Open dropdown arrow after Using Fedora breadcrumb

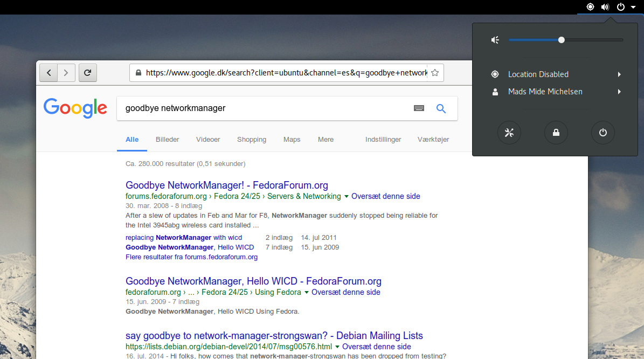(307, 293)
